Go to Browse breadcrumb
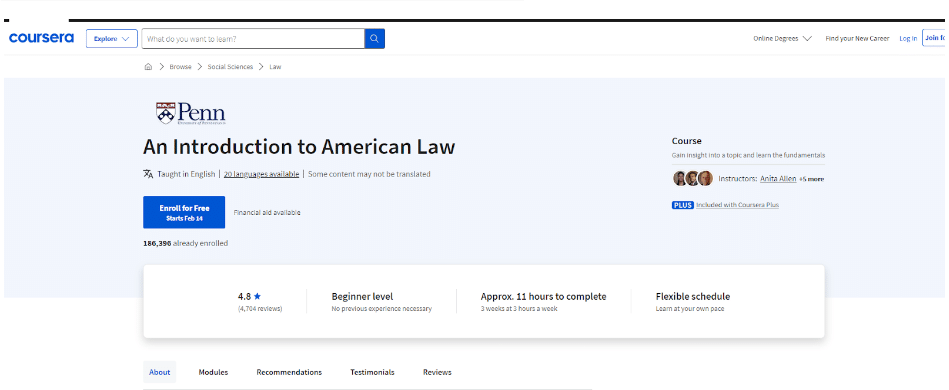 (x=180, y=67)
